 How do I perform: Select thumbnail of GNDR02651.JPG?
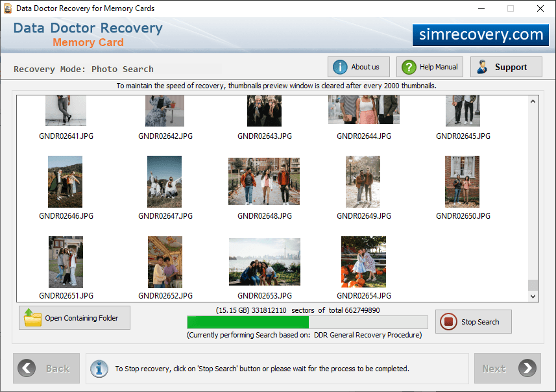[66, 262]
